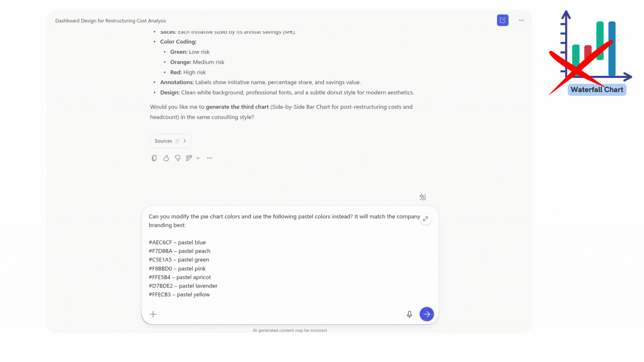Click the chevron on the Sources button
Viewport: 644px width, 362px height.
pyautogui.click(x=184, y=141)
